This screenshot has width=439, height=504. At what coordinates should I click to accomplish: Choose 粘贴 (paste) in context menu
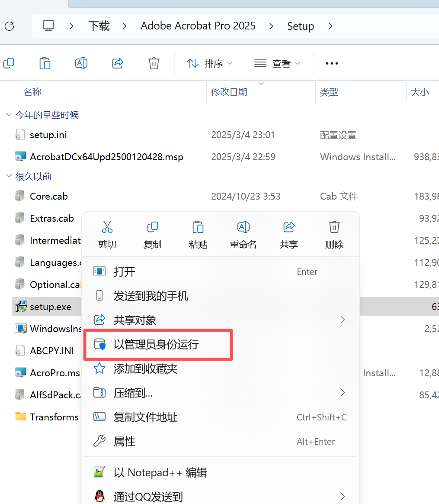198,235
